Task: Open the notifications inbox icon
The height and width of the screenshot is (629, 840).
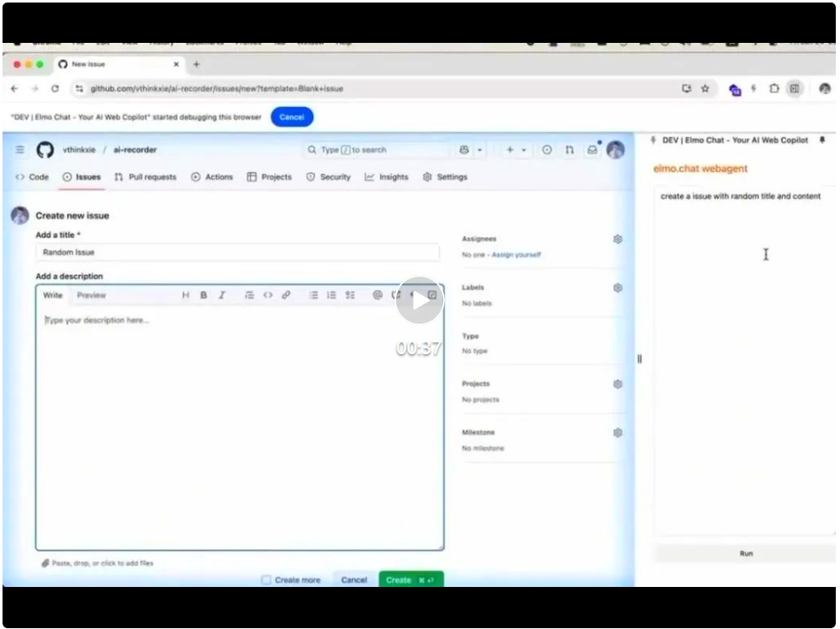Action: (x=592, y=150)
